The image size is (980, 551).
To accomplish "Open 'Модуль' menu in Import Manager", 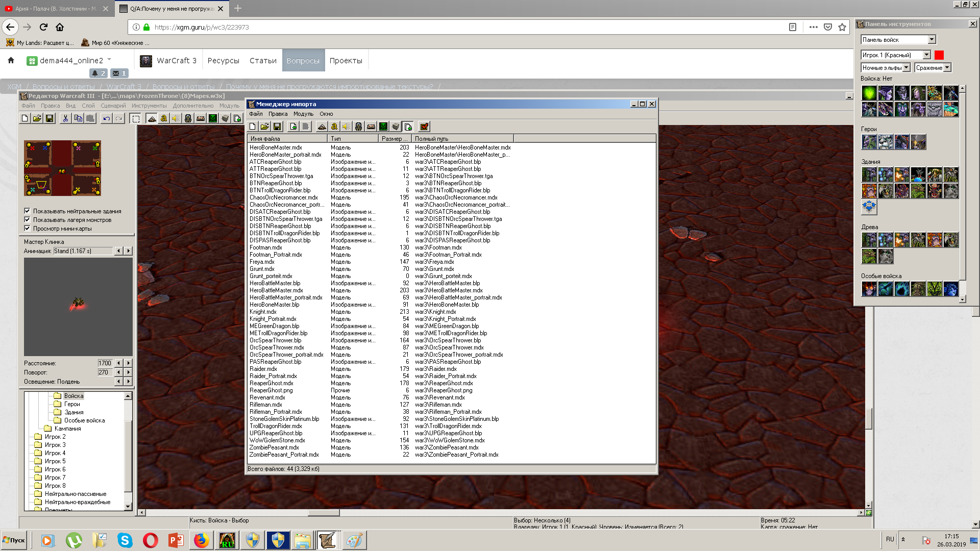I will (303, 114).
